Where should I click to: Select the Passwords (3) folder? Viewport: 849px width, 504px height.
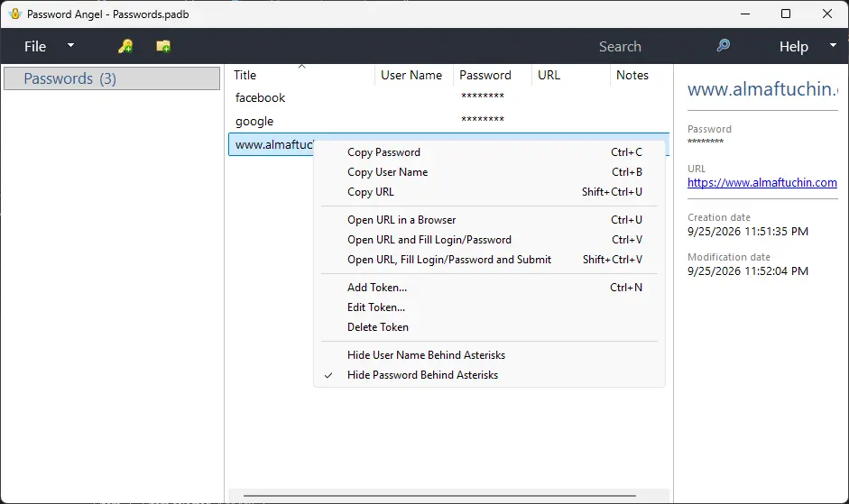[112, 78]
